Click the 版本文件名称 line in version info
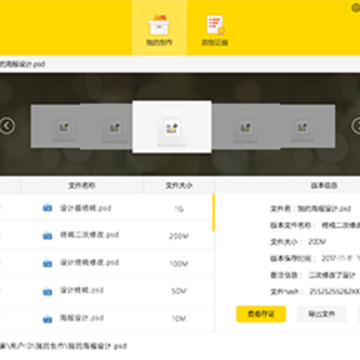 coord(315,225)
